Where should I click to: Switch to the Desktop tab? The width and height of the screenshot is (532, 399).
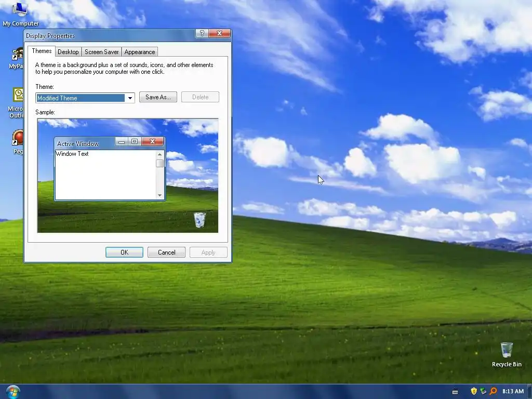[68, 52]
